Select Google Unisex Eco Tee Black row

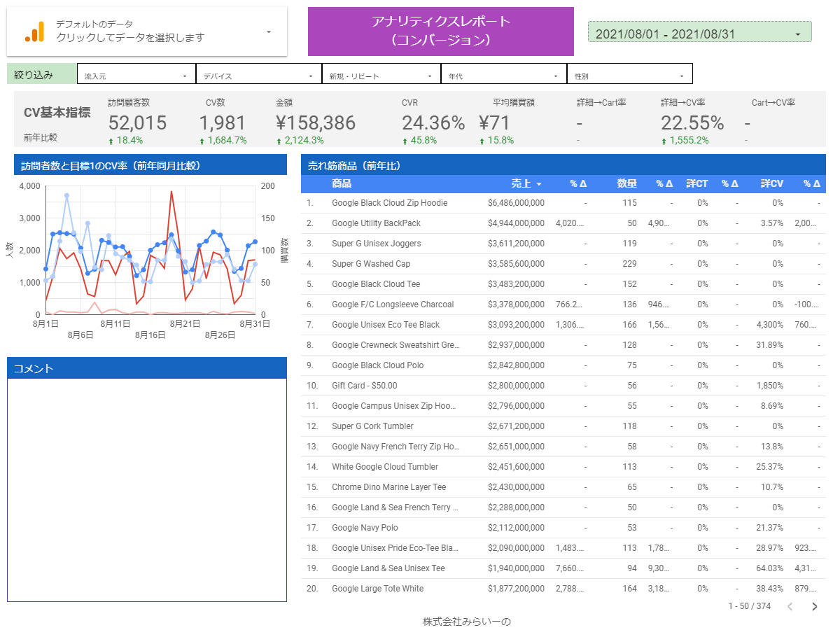[563, 325]
